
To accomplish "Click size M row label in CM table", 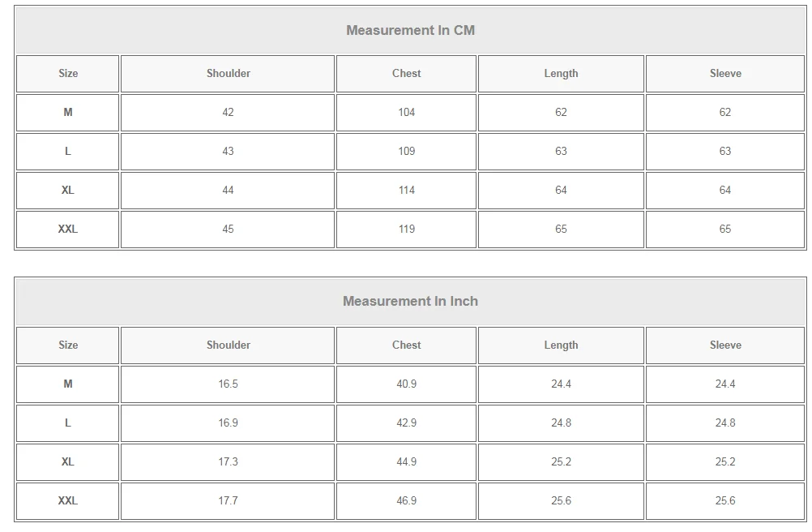I will tap(68, 113).
